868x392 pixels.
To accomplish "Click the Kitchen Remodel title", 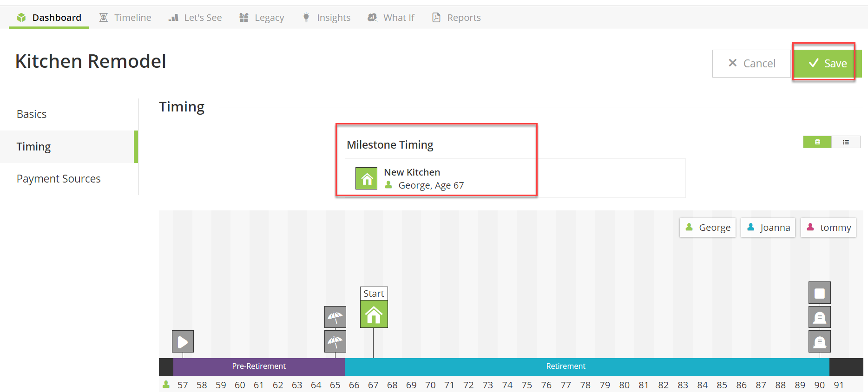I will [91, 61].
